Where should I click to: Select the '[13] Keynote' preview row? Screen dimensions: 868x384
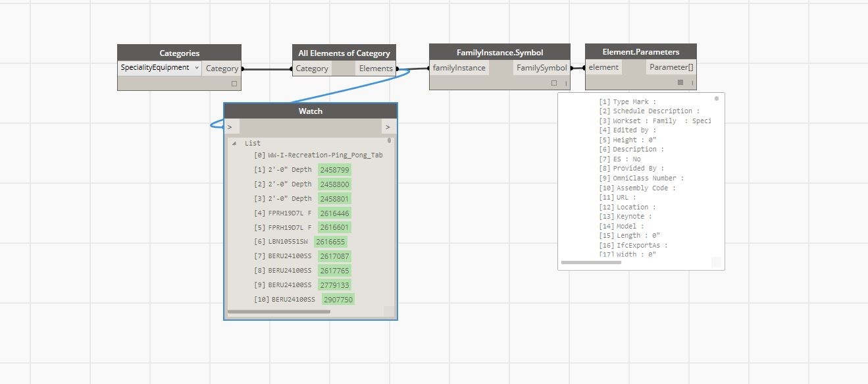click(x=626, y=217)
